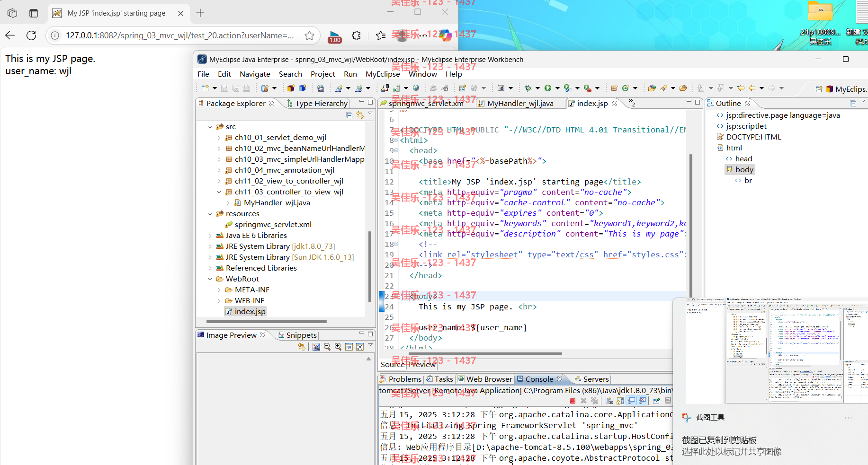The height and width of the screenshot is (465, 868).
Task: Open the Navigate menu
Action: pyautogui.click(x=255, y=74)
